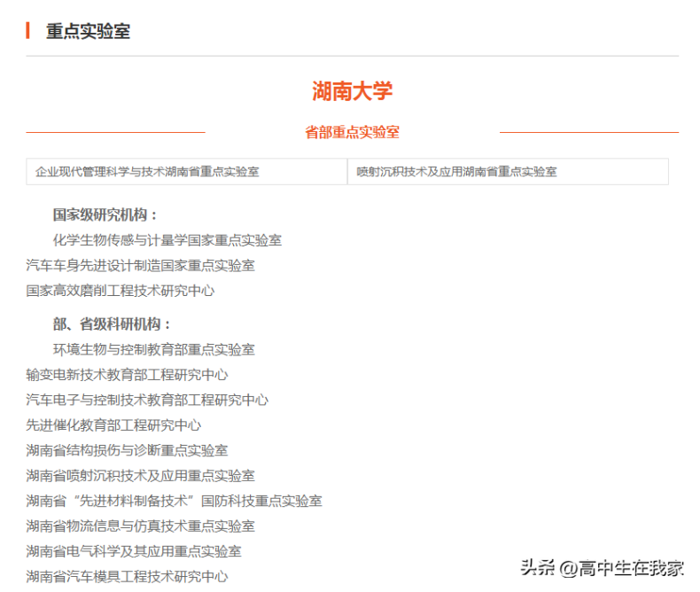This screenshot has height=592, width=700.
Task: Click the 国家级研究机构 heading
Action: pos(105,215)
